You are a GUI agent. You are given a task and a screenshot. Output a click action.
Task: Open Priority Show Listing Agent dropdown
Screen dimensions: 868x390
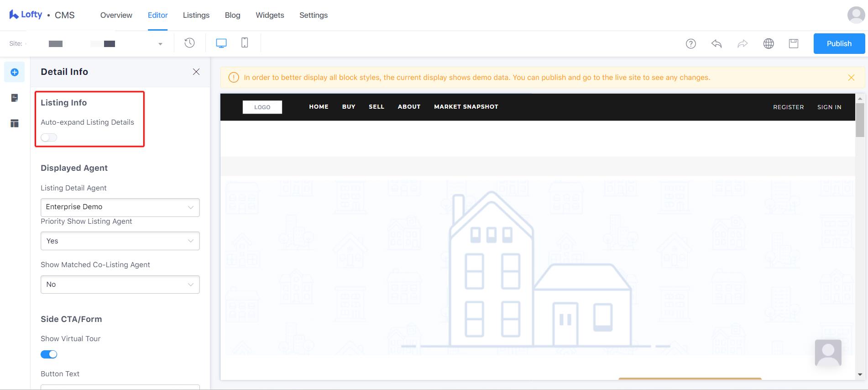(x=120, y=241)
